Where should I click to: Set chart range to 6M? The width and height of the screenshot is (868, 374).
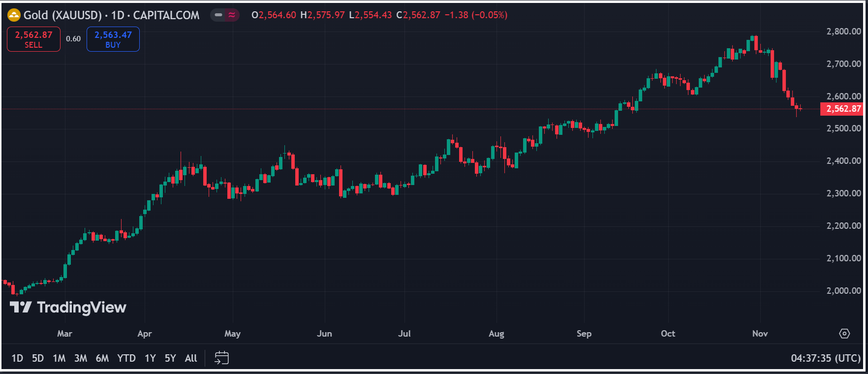[x=102, y=358]
